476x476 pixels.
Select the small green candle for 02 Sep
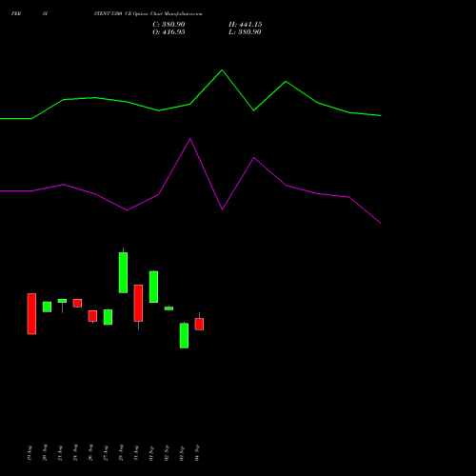(169, 308)
